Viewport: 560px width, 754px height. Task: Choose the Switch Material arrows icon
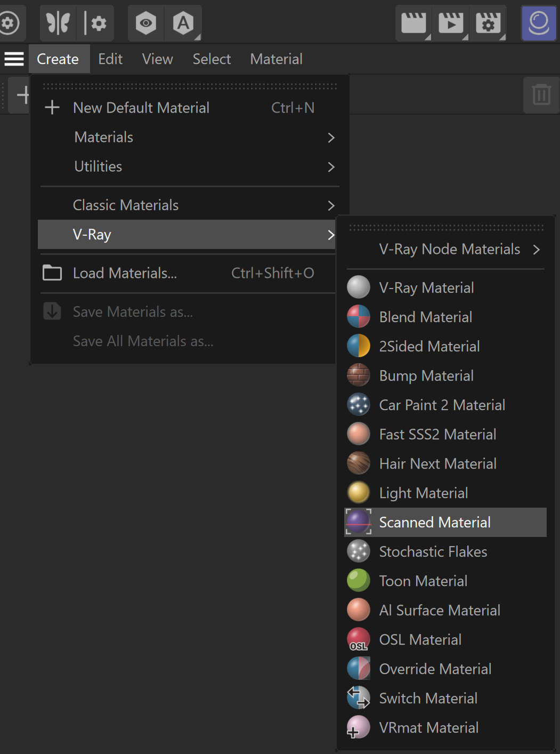click(x=359, y=698)
